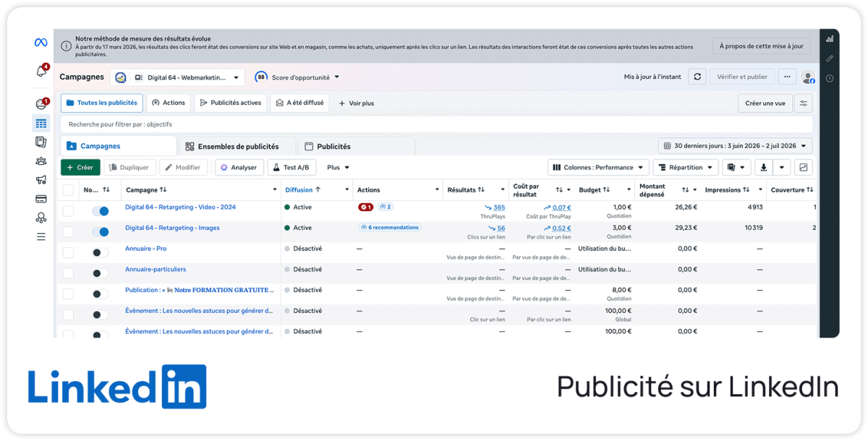Select the A été diffusé view

299,103
